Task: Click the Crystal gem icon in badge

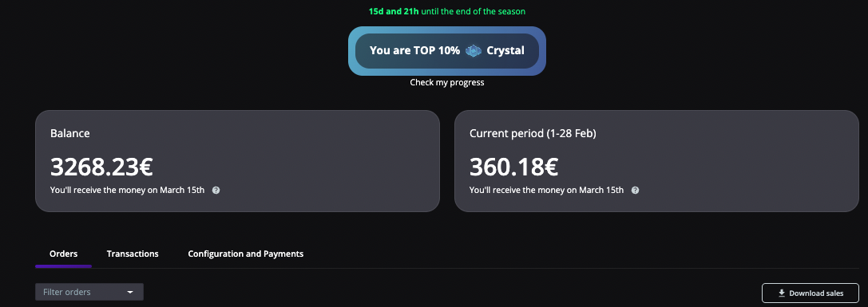Action: (474, 51)
